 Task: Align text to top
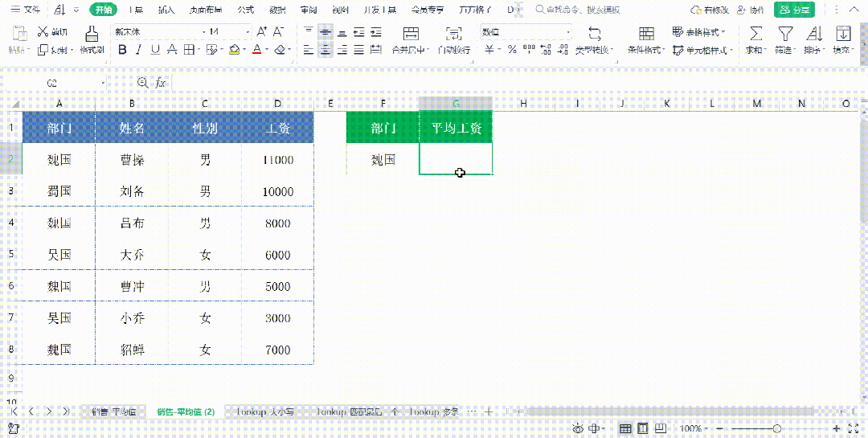tap(309, 32)
